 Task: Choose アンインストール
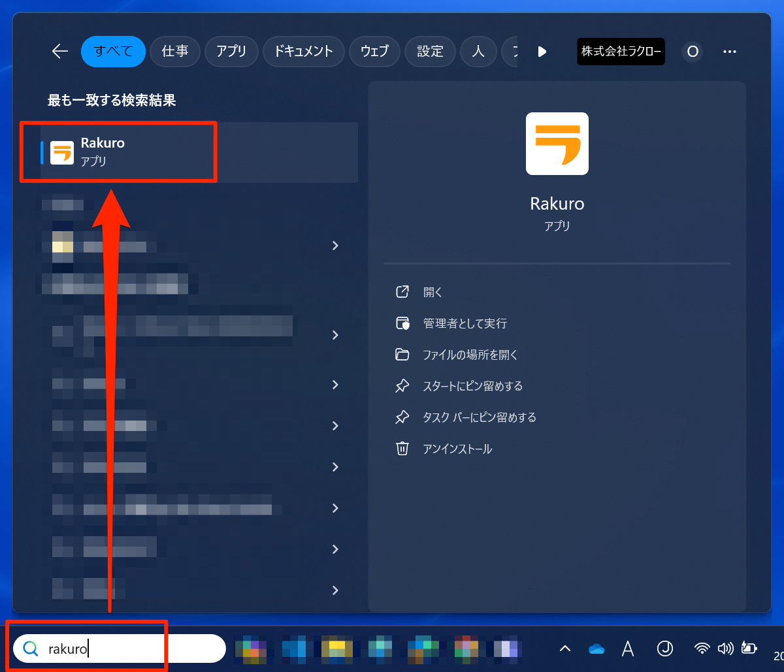tap(457, 449)
